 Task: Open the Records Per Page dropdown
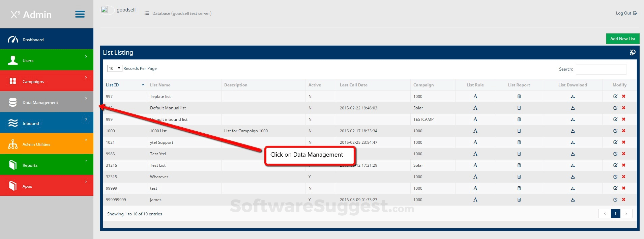114,69
